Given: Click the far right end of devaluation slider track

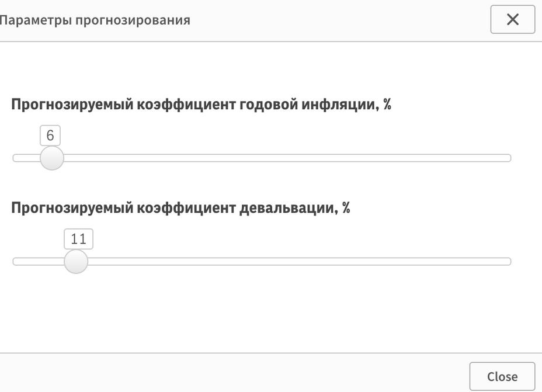Looking at the screenshot, I should tap(507, 261).
